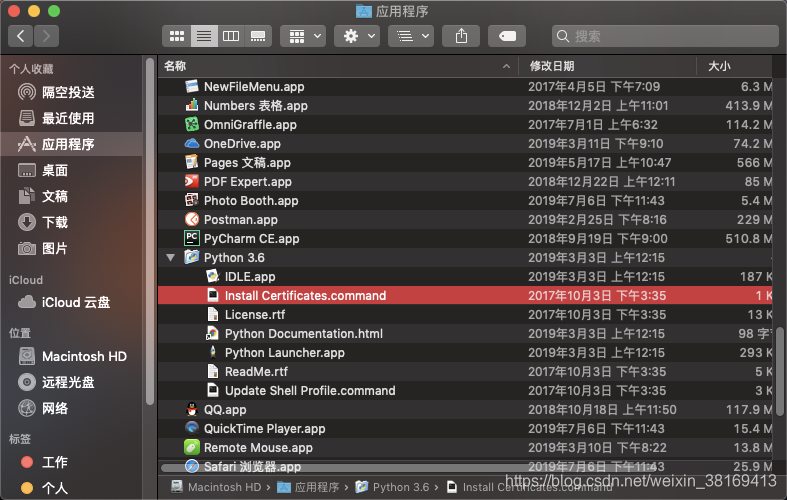Click the Share toolbar button

[461, 36]
